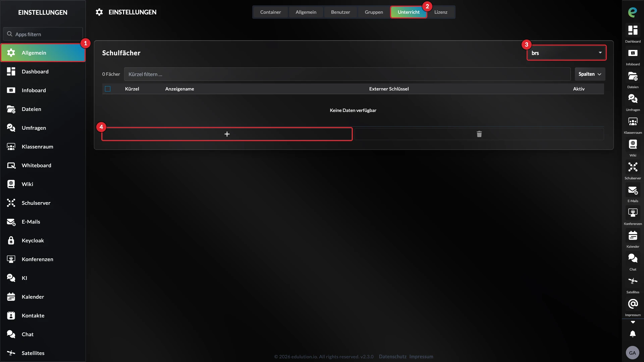Click into the Kürzel filtern field
Viewport: 644px width, 362px height.
(347, 74)
